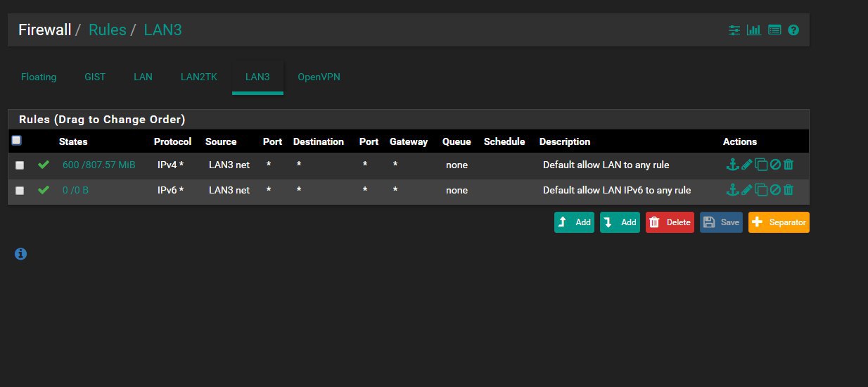Click the Schedule column header
Image resolution: width=868 pixels, height=387 pixels.
504,141
